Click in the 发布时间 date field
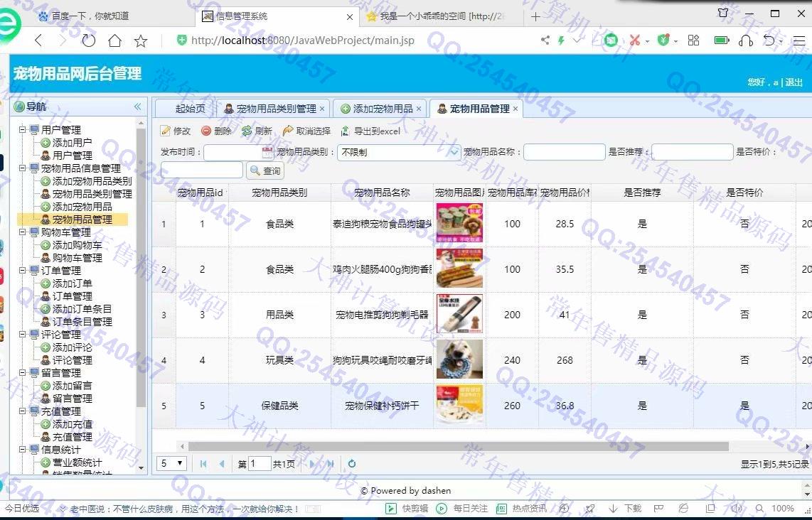812x520 pixels. [233, 152]
